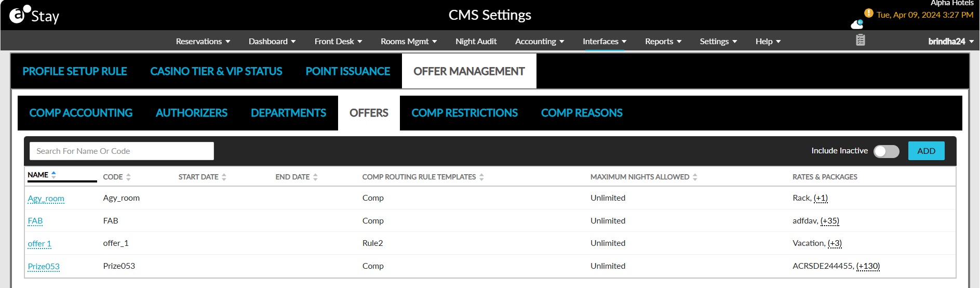Expand the Settings dropdown menu
The image size is (980, 288).
[718, 42]
